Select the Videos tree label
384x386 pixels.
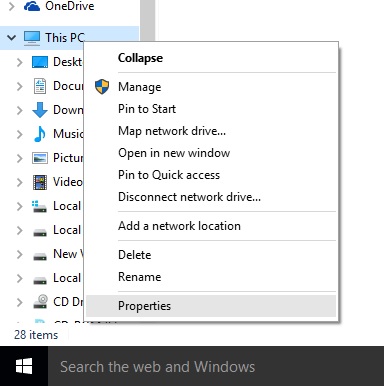[x=68, y=182]
